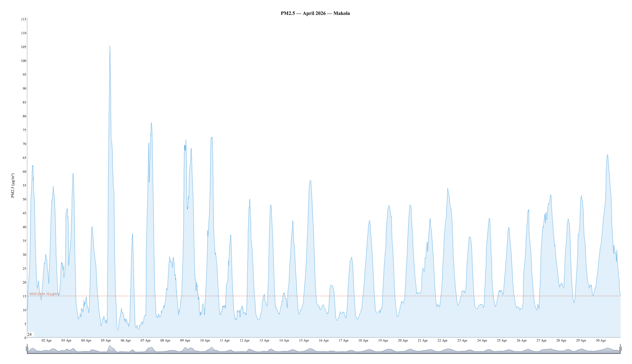Click the '50' y-axis tick label

point(24,199)
